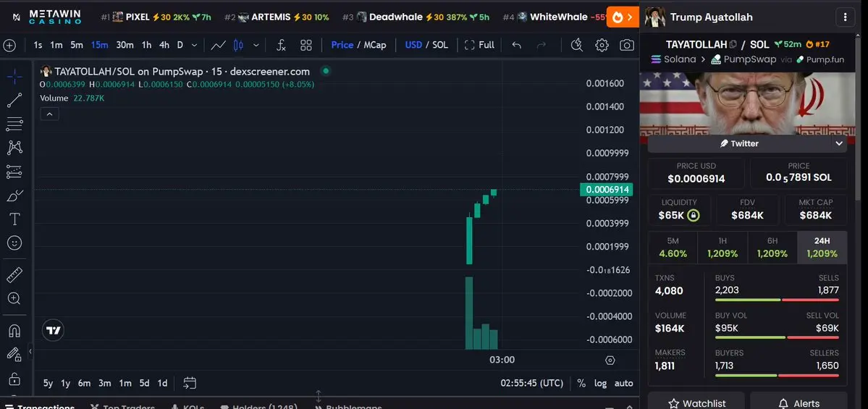Image resolution: width=868 pixels, height=409 pixels.
Task: Switch chart to MCap view
Action: click(x=375, y=45)
